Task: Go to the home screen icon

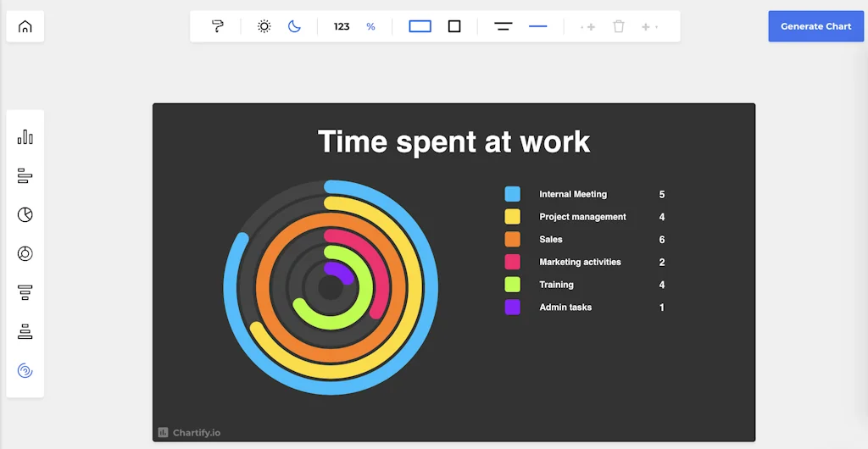Action: (x=25, y=26)
